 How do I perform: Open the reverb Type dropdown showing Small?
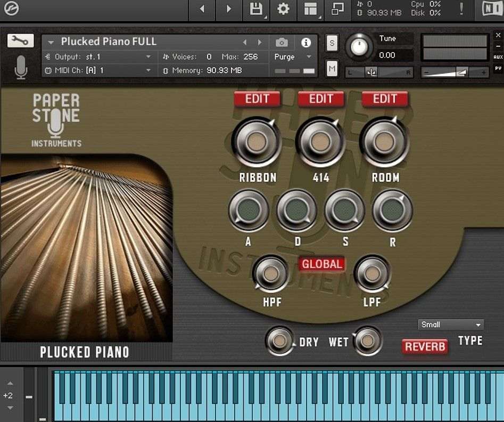coord(450,324)
